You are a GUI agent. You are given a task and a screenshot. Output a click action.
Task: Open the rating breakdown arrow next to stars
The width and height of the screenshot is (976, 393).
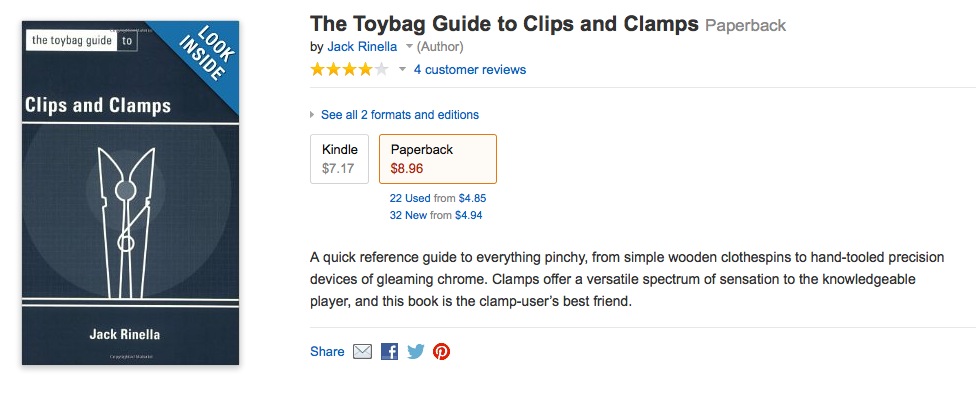pos(402,70)
